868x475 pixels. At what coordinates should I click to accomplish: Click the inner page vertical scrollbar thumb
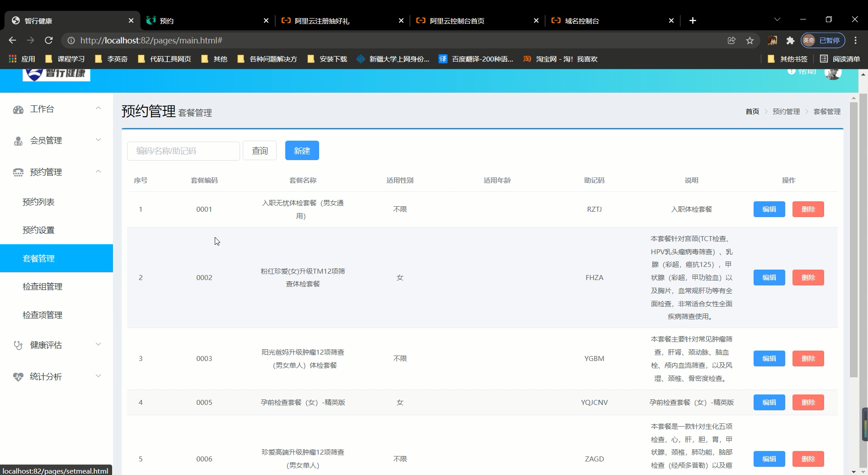click(854, 240)
